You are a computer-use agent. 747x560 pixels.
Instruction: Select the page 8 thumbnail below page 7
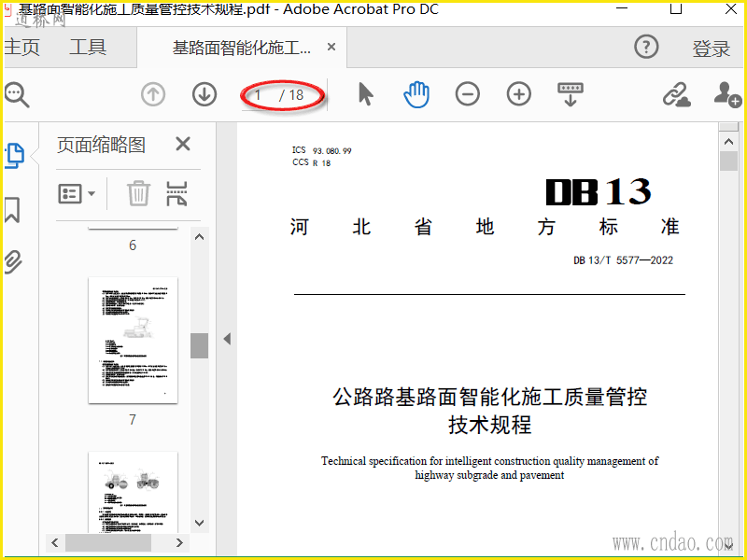[x=133, y=492]
